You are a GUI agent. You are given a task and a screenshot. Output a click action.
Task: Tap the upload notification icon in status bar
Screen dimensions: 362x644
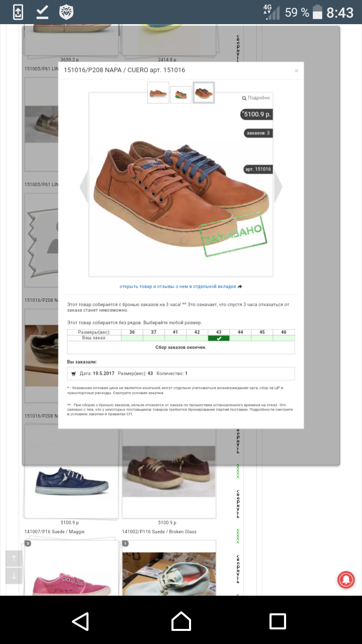coord(18,12)
